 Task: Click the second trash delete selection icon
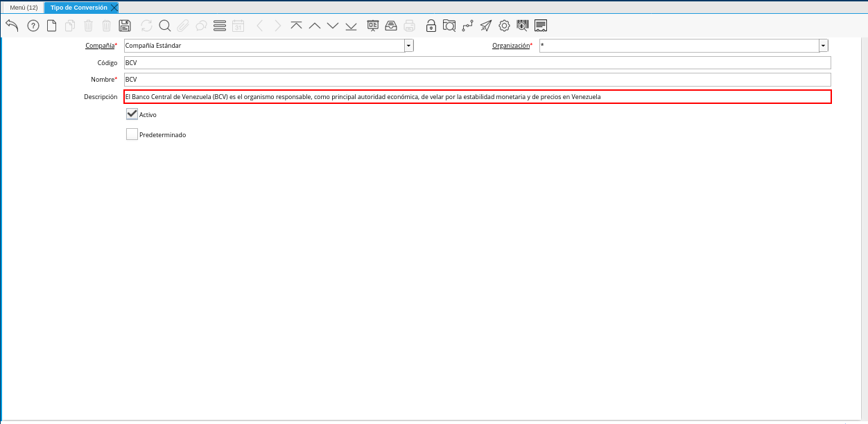coord(106,26)
